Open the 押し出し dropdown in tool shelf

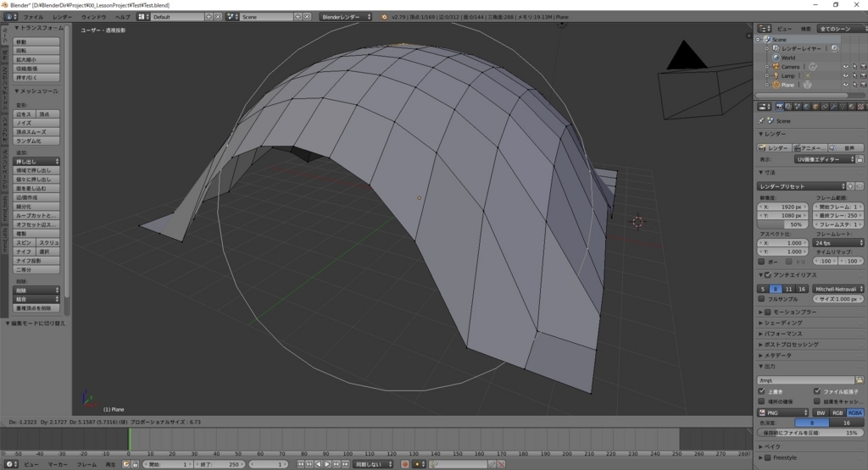36,162
